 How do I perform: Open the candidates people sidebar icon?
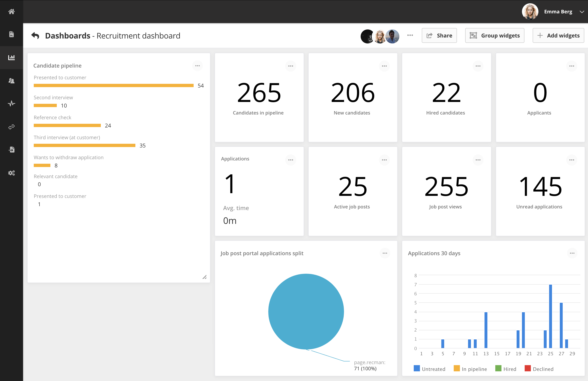point(11,81)
